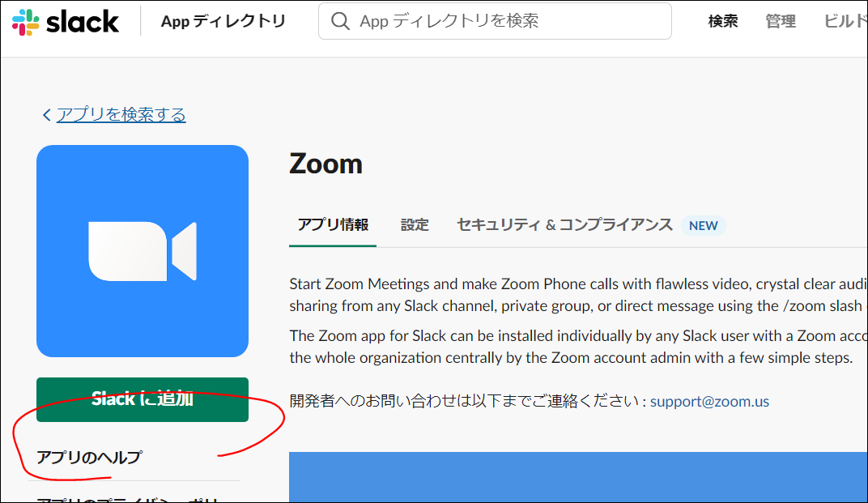Select the 'Start Zoom Meetings' description paragraph

(578, 295)
